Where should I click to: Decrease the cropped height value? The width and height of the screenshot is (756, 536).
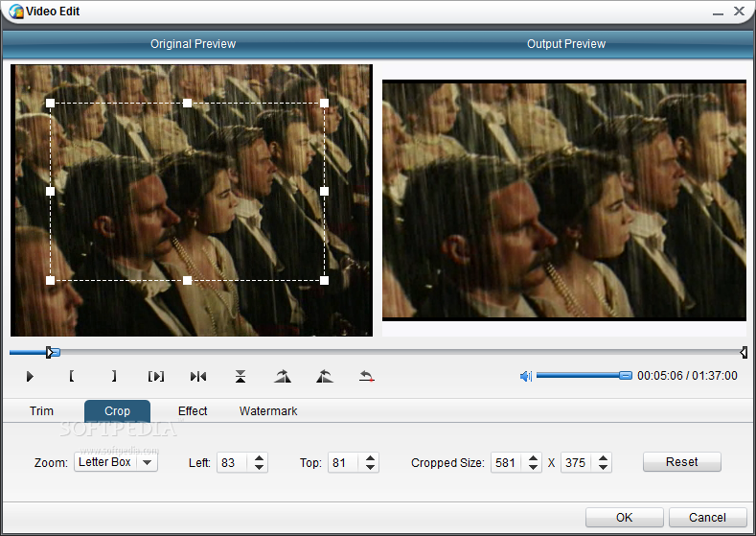click(x=603, y=468)
